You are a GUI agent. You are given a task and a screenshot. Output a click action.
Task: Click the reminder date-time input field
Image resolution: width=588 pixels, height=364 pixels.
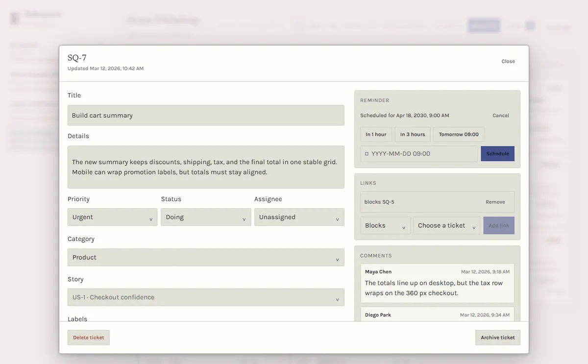click(419, 154)
